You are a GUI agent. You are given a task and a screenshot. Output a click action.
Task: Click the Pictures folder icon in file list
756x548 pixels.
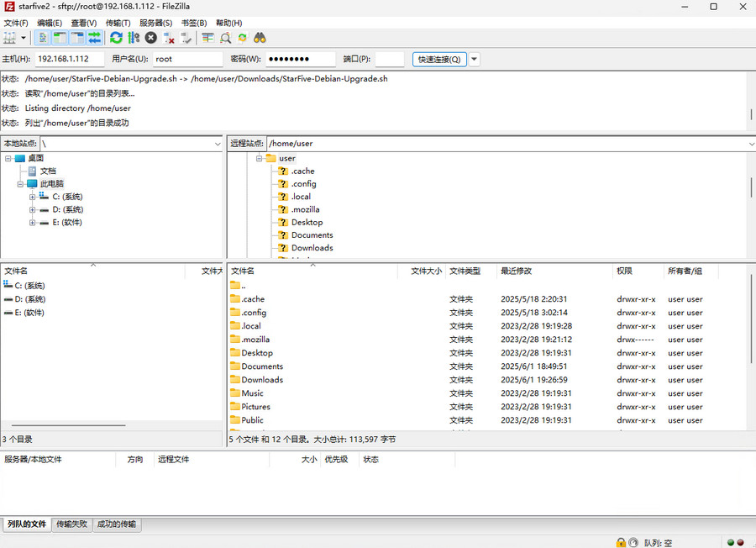pyautogui.click(x=235, y=406)
